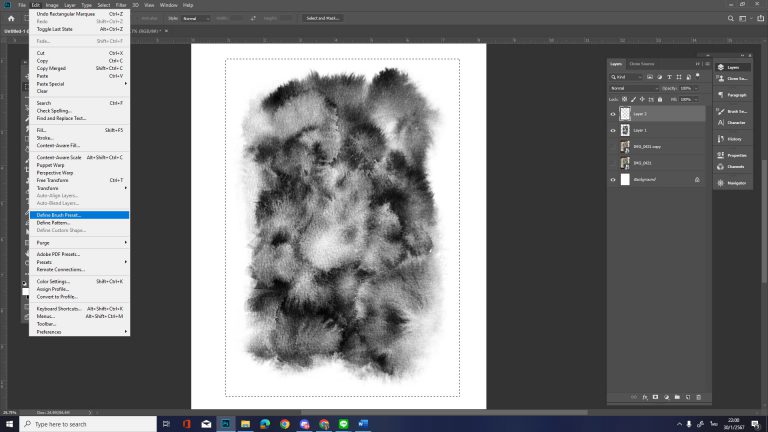Toggle visibility of Layer 1
The image size is (768, 432).
[x=613, y=130]
